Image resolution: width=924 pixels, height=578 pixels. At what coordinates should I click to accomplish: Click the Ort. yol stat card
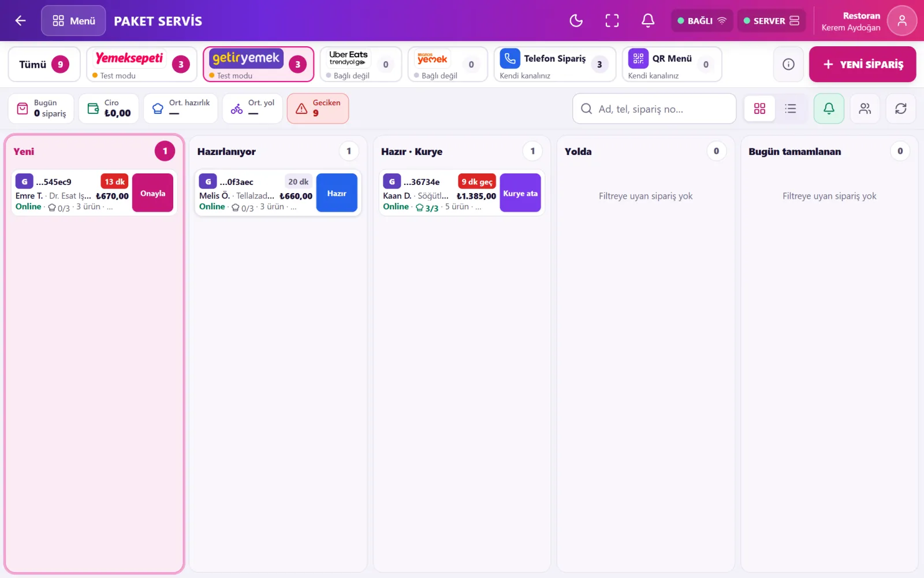[x=252, y=109]
